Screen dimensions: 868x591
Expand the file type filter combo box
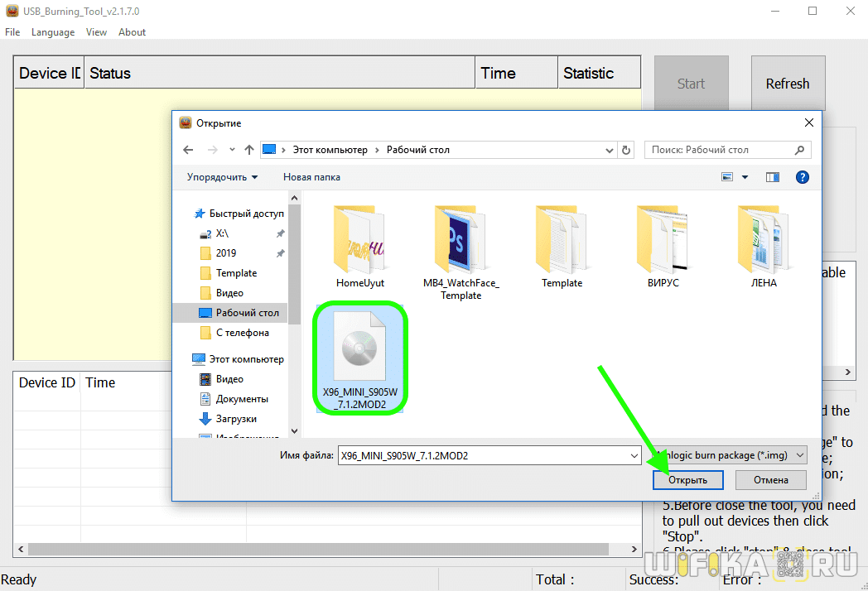coord(799,455)
